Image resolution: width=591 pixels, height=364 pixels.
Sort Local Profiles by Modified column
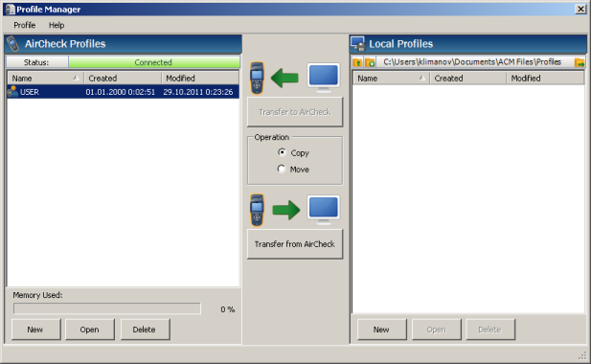click(545, 78)
